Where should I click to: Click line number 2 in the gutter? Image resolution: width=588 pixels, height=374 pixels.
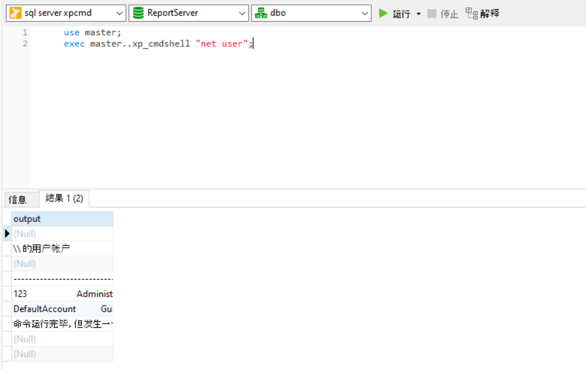25,44
